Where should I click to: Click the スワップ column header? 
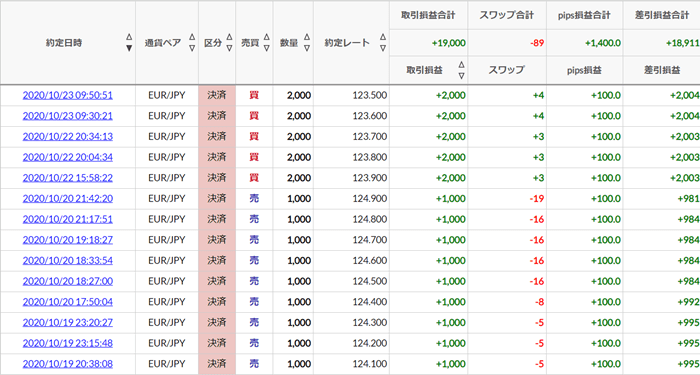[506, 70]
